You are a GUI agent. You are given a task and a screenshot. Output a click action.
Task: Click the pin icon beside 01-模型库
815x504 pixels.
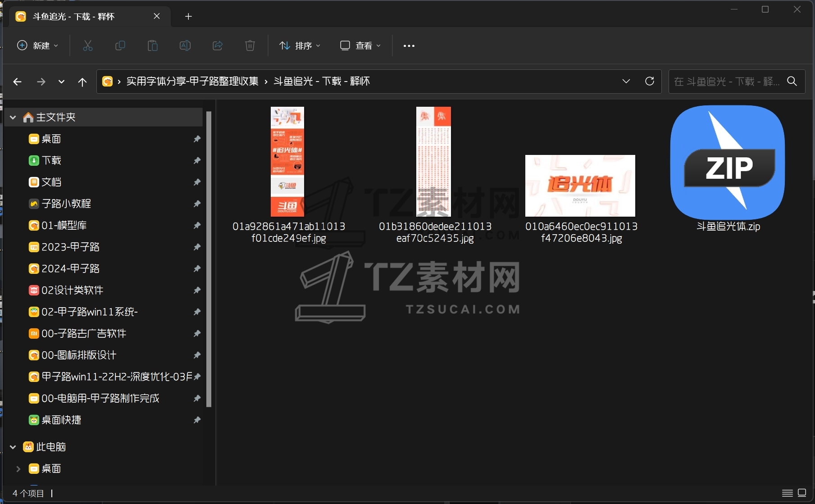click(x=197, y=225)
